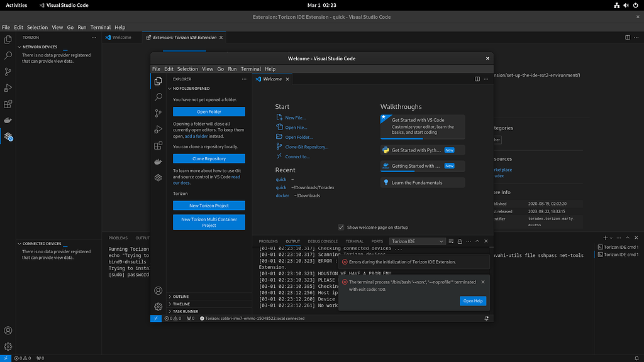This screenshot has height=362, width=644.
Task: Click New Torizon Project button
Action: [x=209, y=206]
